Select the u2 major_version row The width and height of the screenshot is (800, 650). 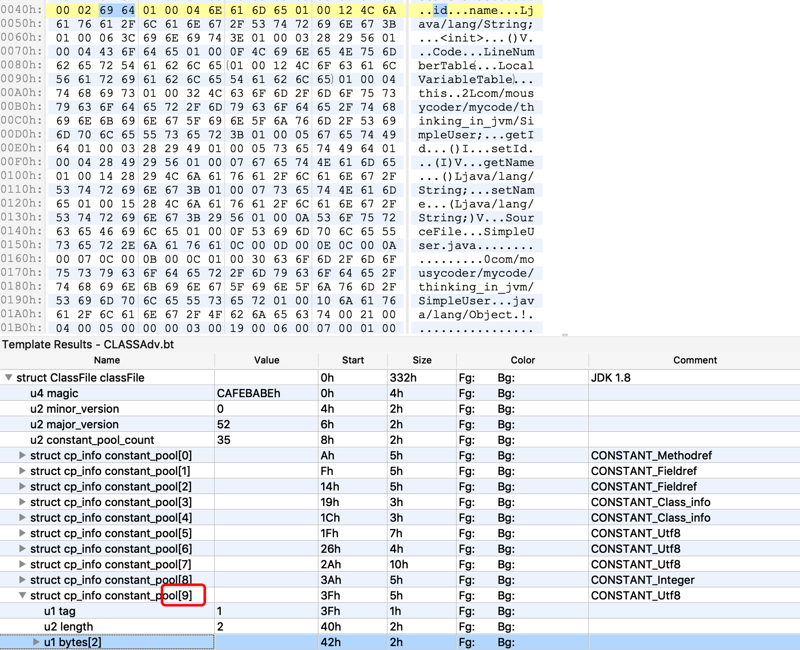coord(400,424)
